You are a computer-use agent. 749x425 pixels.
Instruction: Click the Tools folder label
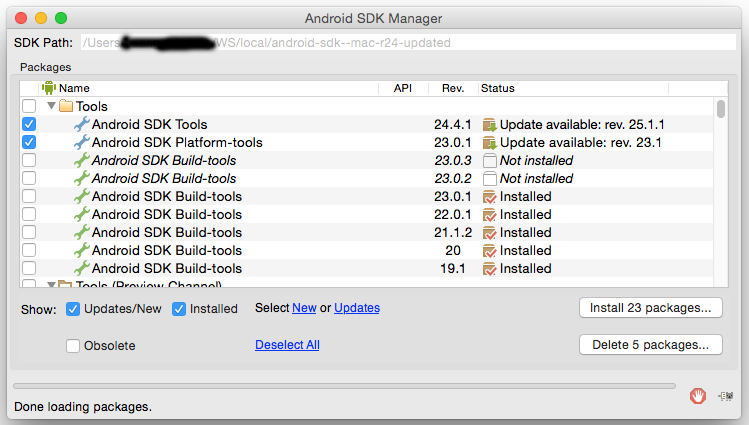point(92,106)
